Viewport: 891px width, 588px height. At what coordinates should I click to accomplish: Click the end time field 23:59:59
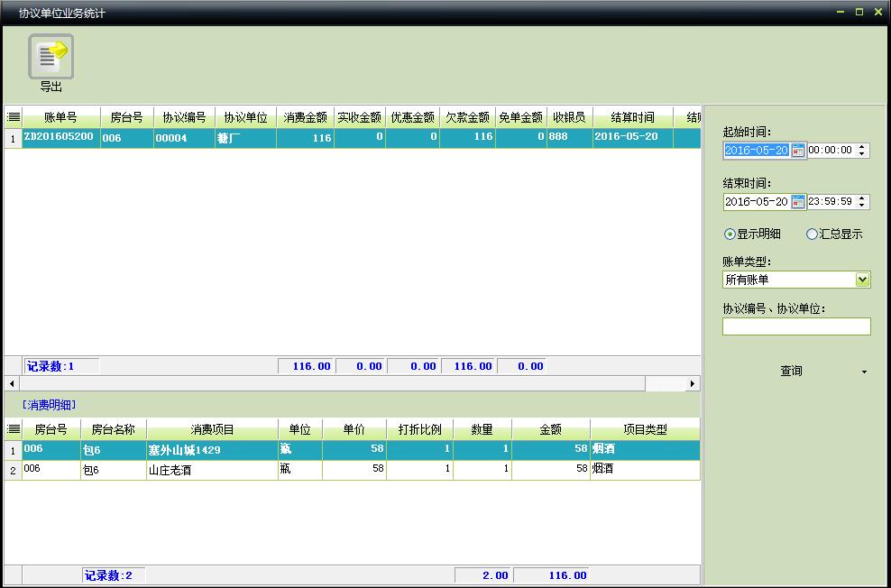pyautogui.click(x=831, y=202)
